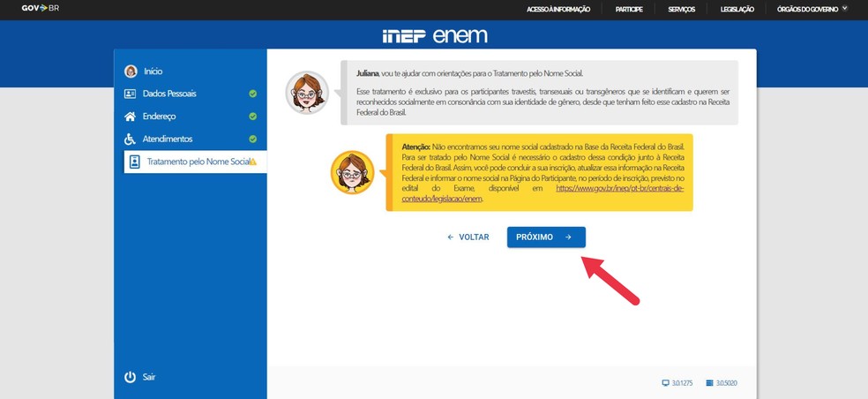The height and width of the screenshot is (399, 868).
Task: Go to Início in the sidebar
Action: (153, 72)
